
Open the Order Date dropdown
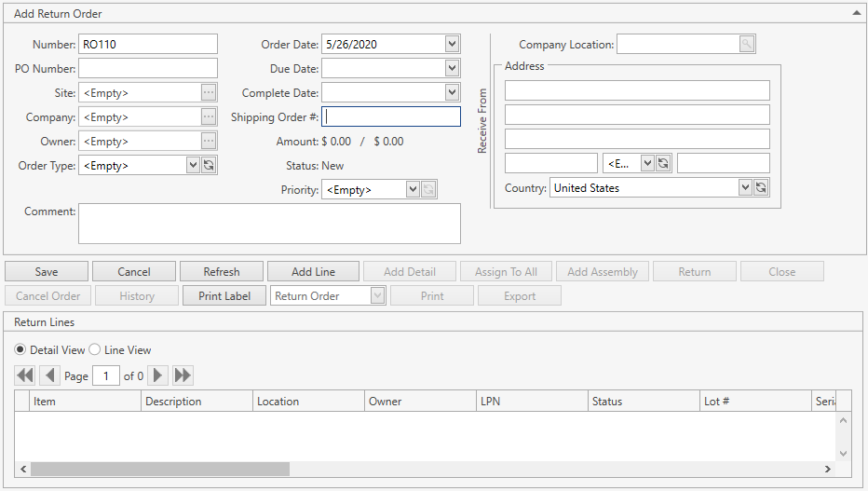[x=452, y=44]
